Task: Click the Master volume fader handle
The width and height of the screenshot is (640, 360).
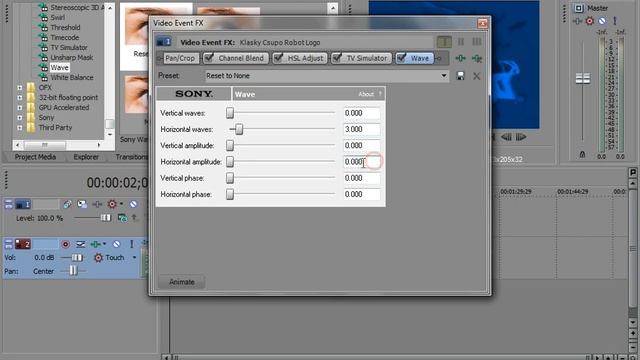Action: tap(582, 78)
